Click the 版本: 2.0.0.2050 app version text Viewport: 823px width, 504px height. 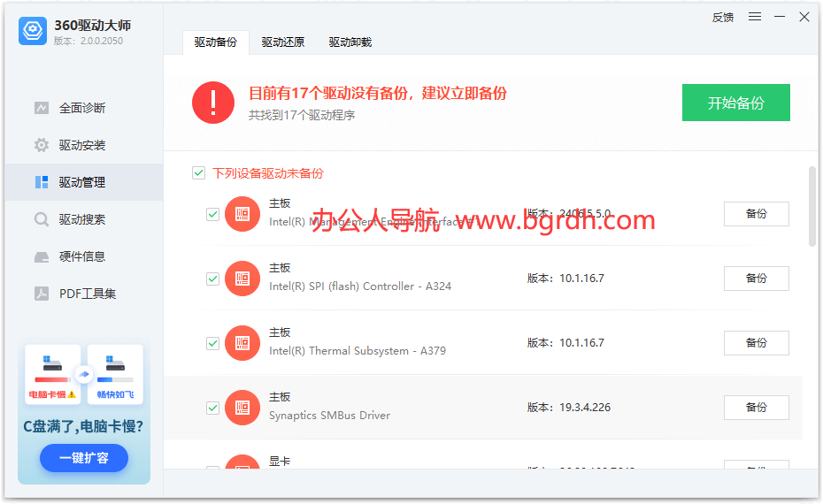[x=88, y=41]
